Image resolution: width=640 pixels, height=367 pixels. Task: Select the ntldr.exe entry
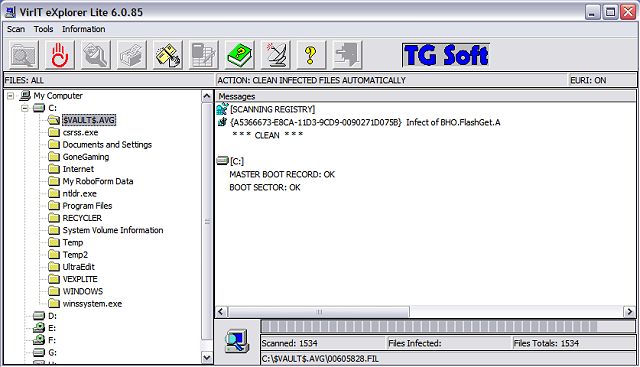click(80, 194)
